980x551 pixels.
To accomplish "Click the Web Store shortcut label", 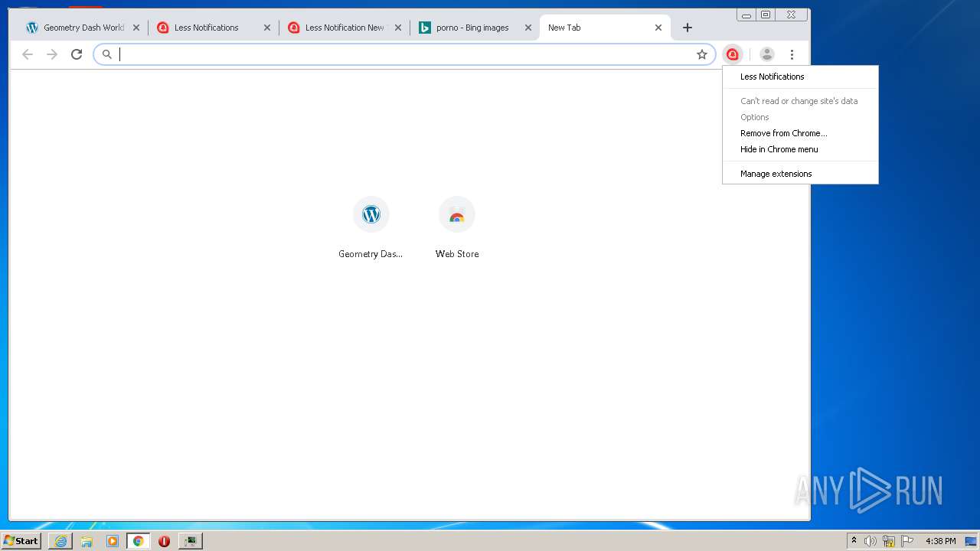I will (x=457, y=254).
